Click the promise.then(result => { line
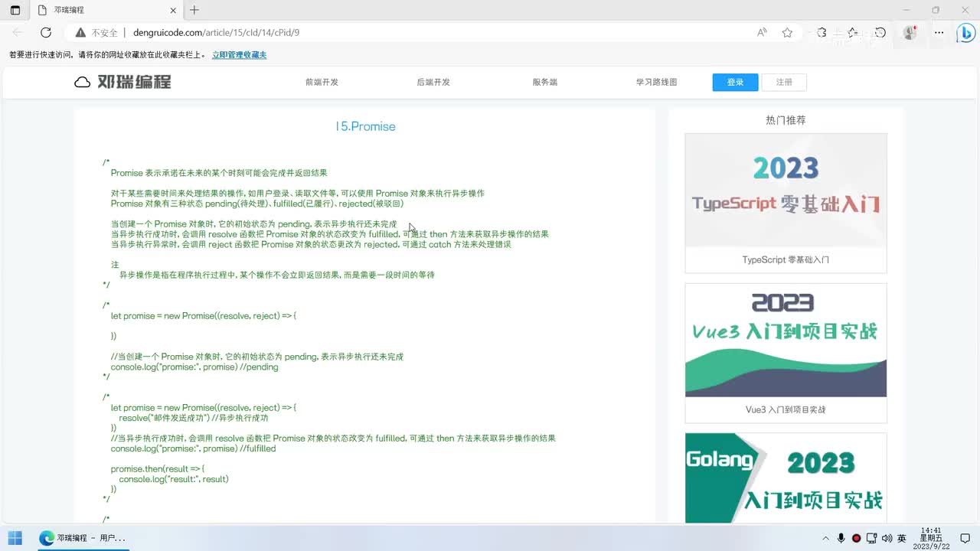 [x=158, y=469]
